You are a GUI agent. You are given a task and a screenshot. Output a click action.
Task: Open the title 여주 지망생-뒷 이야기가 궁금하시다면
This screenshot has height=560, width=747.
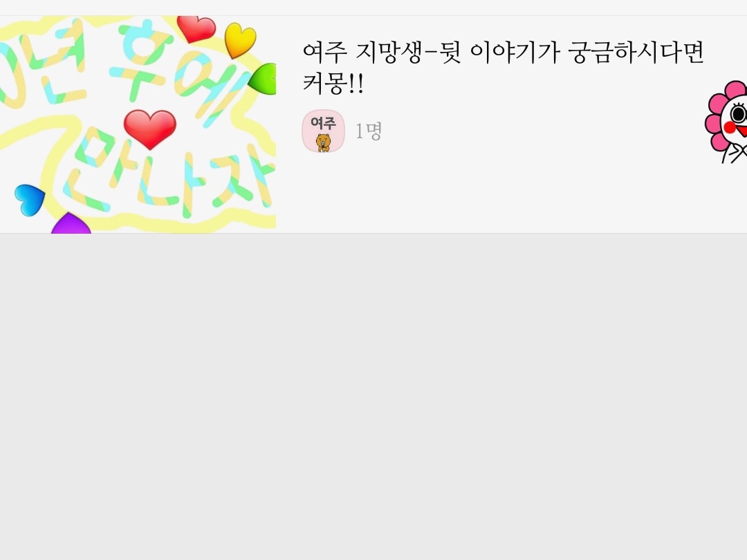(503, 52)
